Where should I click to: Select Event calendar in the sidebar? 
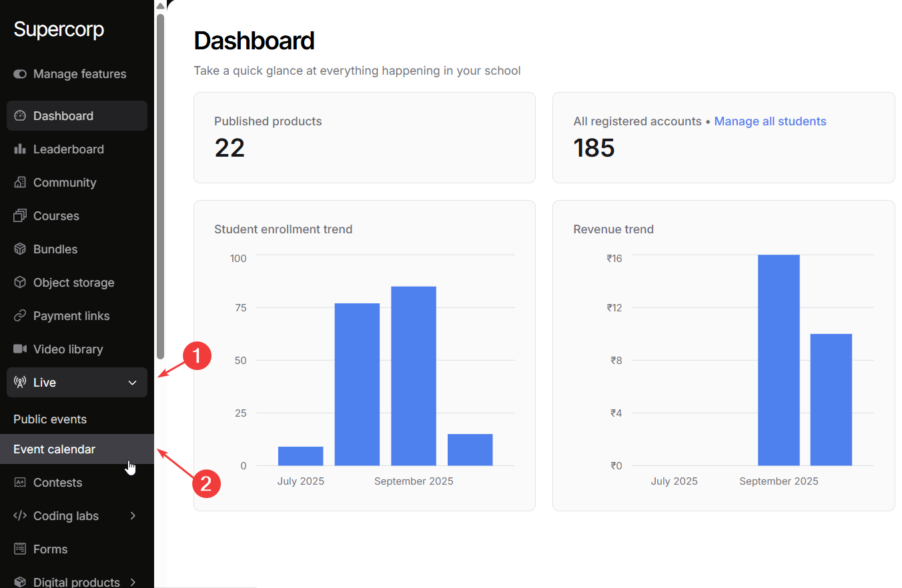pos(55,449)
